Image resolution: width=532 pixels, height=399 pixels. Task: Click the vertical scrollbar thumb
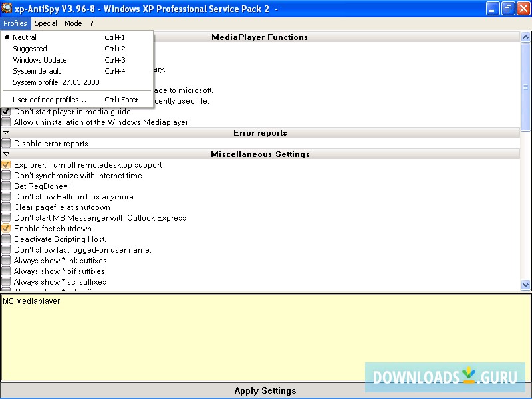tap(525, 87)
